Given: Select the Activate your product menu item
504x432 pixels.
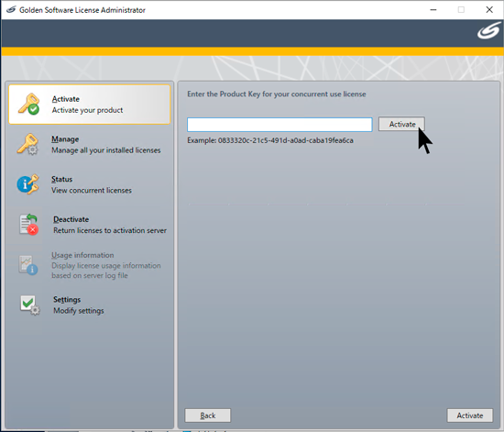Looking at the screenshot, I should pyautogui.click(x=90, y=105).
